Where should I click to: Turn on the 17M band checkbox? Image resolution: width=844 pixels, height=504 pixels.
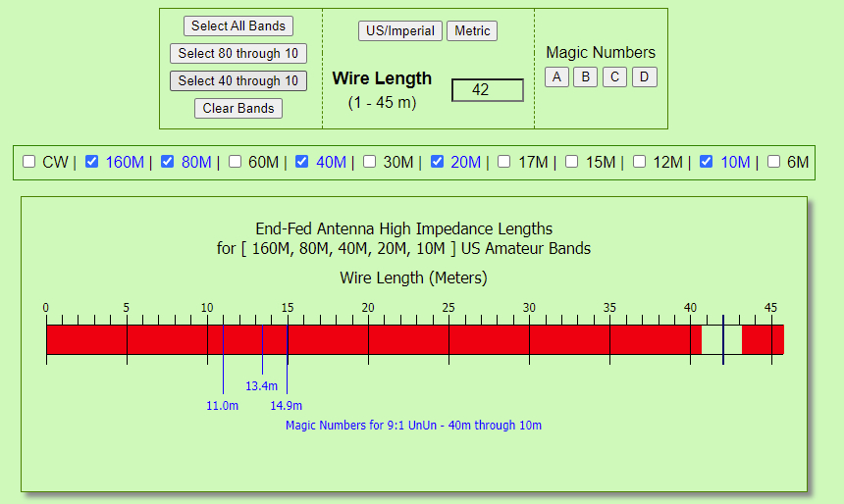[x=504, y=162]
